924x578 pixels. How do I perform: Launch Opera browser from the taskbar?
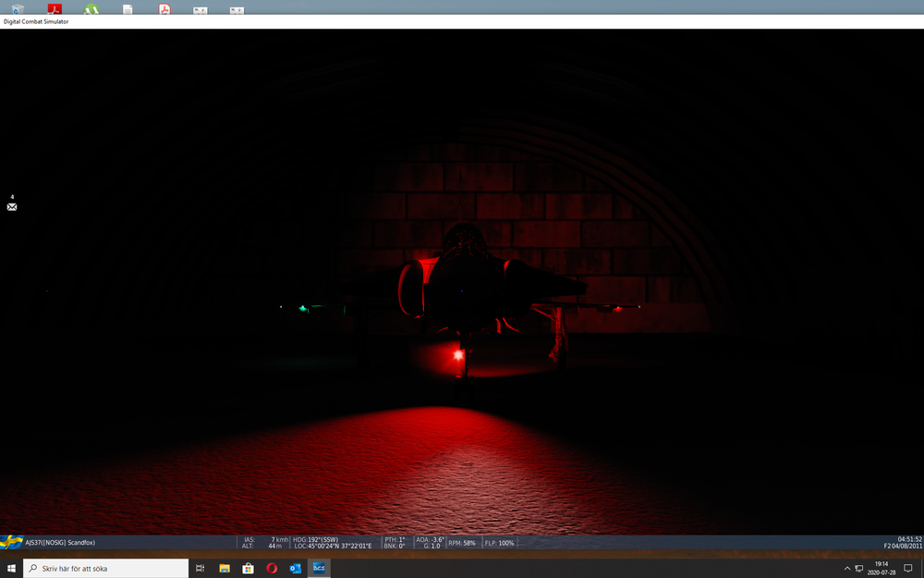coord(271,568)
